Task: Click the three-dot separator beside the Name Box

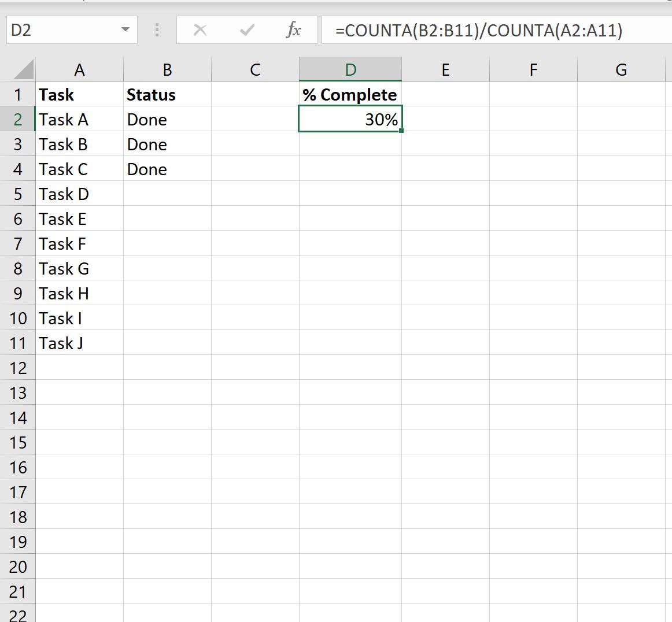Action: click(156, 31)
